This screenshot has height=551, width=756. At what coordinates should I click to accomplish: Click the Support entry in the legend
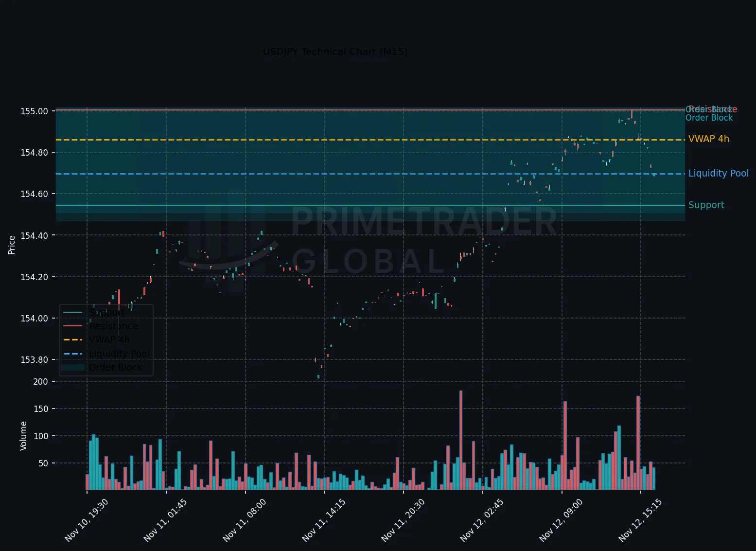tap(106, 312)
